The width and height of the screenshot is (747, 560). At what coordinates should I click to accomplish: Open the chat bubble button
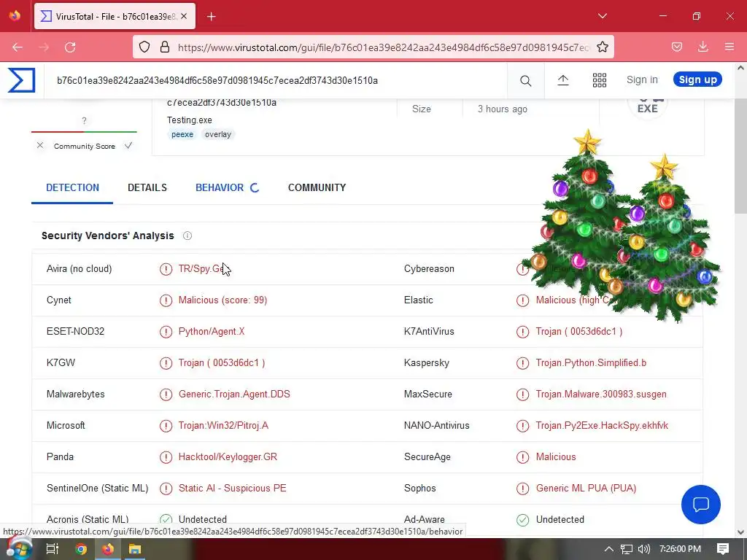point(701,505)
